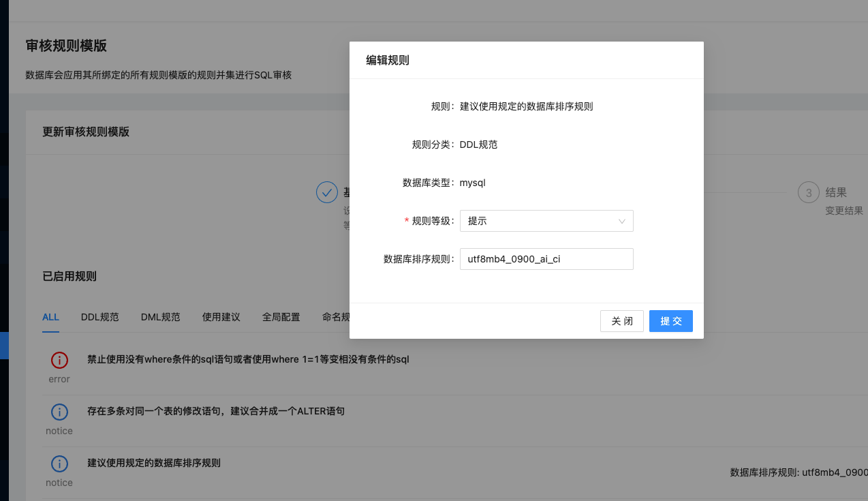Switch to the DDL规范 tab
This screenshot has height=501, width=868.
pos(99,317)
